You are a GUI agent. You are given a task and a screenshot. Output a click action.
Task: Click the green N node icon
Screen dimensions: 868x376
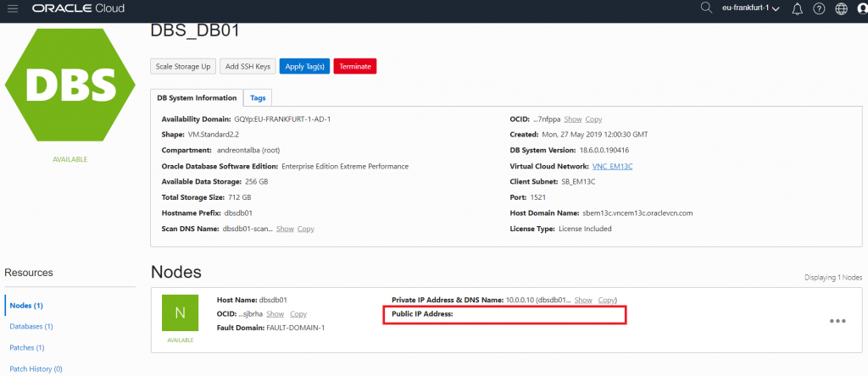pyautogui.click(x=180, y=313)
